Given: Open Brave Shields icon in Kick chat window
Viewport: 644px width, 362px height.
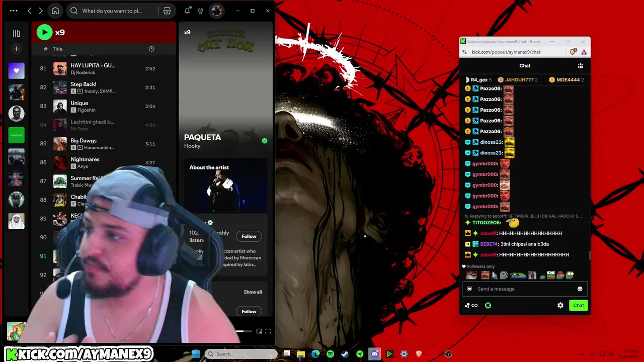Looking at the screenshot, I should click(573, 52).
